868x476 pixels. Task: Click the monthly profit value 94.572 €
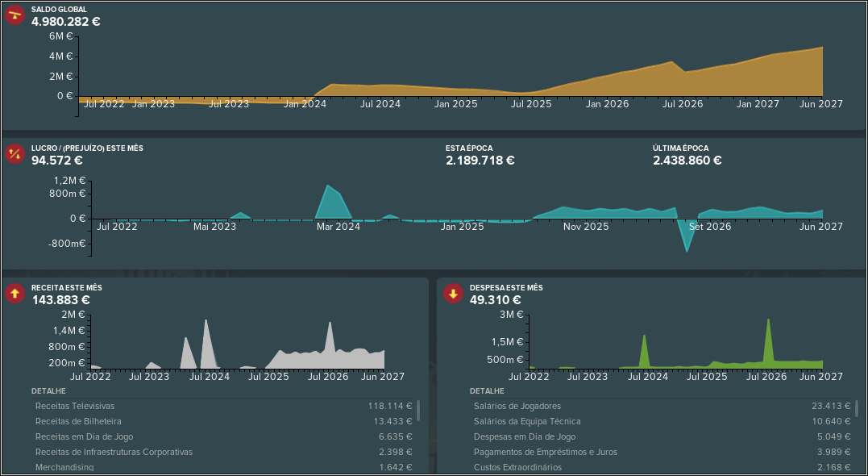coord(57,161)
